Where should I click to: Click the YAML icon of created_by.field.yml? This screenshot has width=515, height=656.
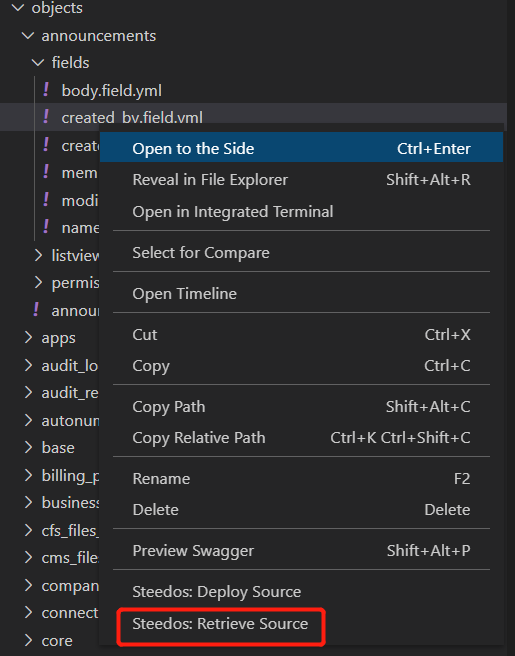pos(46,117)
